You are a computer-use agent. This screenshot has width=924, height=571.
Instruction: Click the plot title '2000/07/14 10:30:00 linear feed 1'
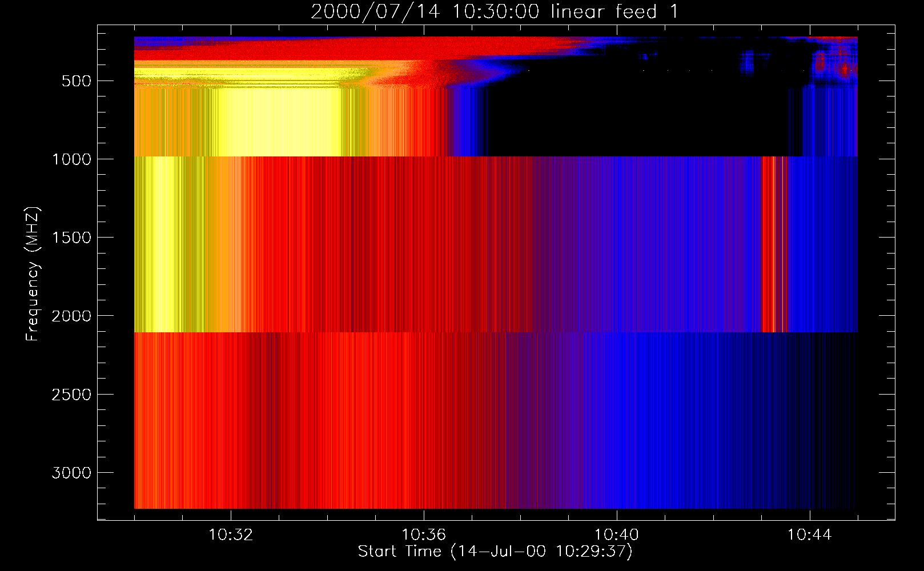click(x=495, y=11)
